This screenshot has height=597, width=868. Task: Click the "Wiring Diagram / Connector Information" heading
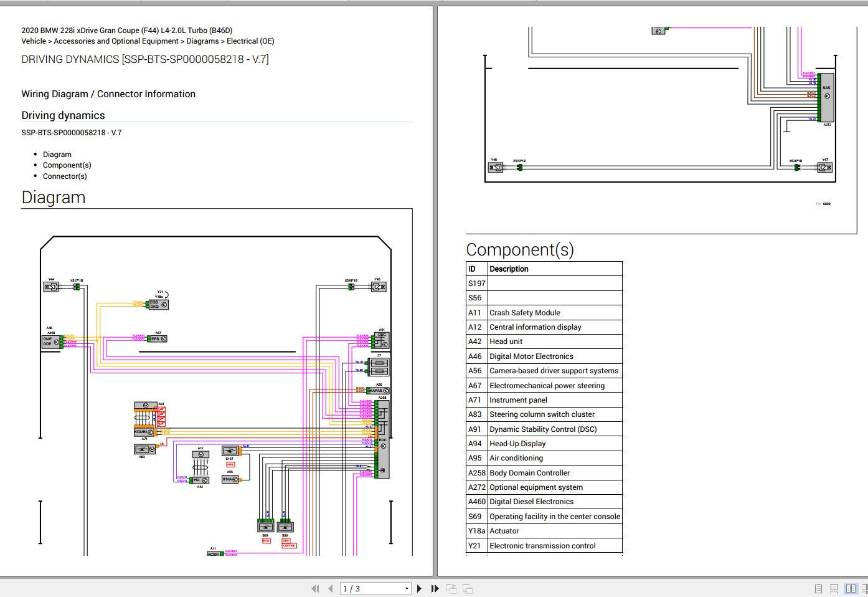108,94
